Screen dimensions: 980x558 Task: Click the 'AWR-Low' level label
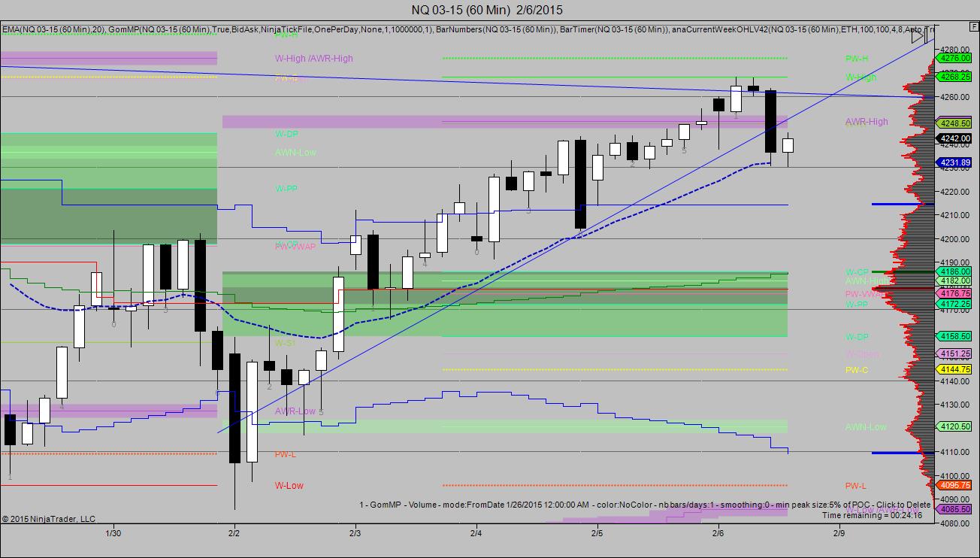(x=295, y=411)
